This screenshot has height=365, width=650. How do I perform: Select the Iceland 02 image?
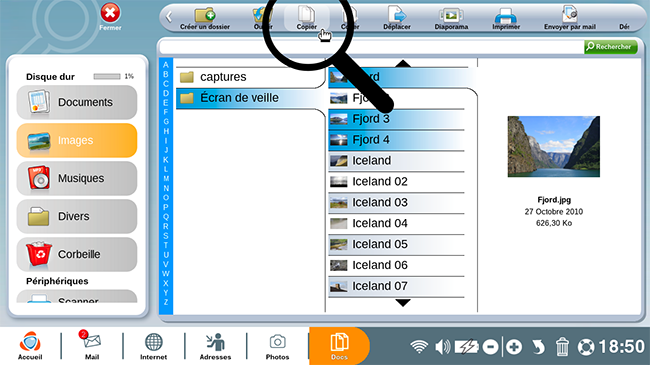[x=396, y=182]
